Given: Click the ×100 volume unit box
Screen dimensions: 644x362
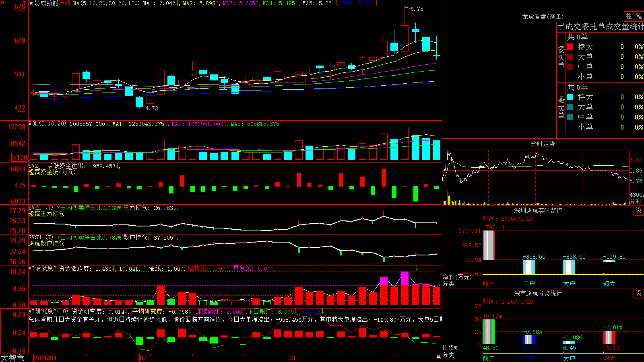Looking at the screenshot, I should 20,157.
